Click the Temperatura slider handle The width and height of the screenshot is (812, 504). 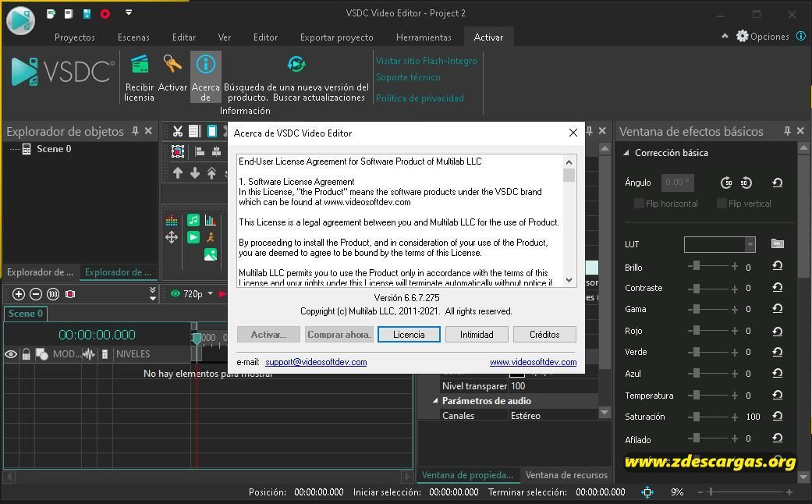[697, 395]
